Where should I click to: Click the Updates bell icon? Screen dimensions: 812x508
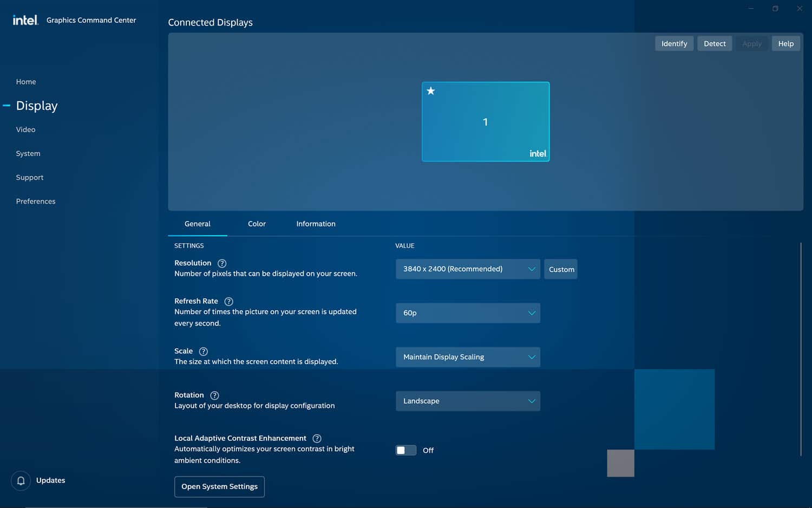(x=21, y=480)
